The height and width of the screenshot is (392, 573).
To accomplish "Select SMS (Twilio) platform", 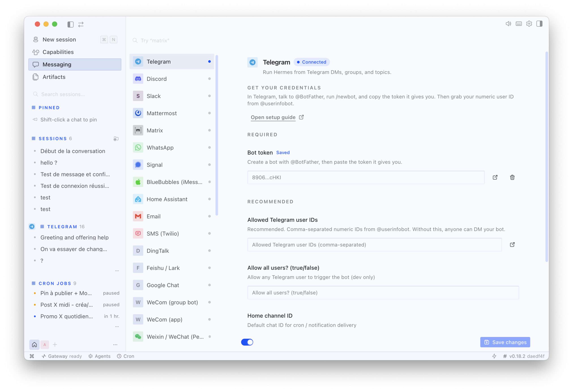I will pyautogui.click(x=172, y=234).
